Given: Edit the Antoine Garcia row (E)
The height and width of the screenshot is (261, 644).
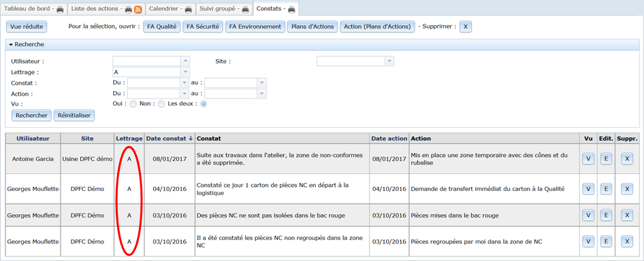Looking at the screenshot, I should 606,159.
